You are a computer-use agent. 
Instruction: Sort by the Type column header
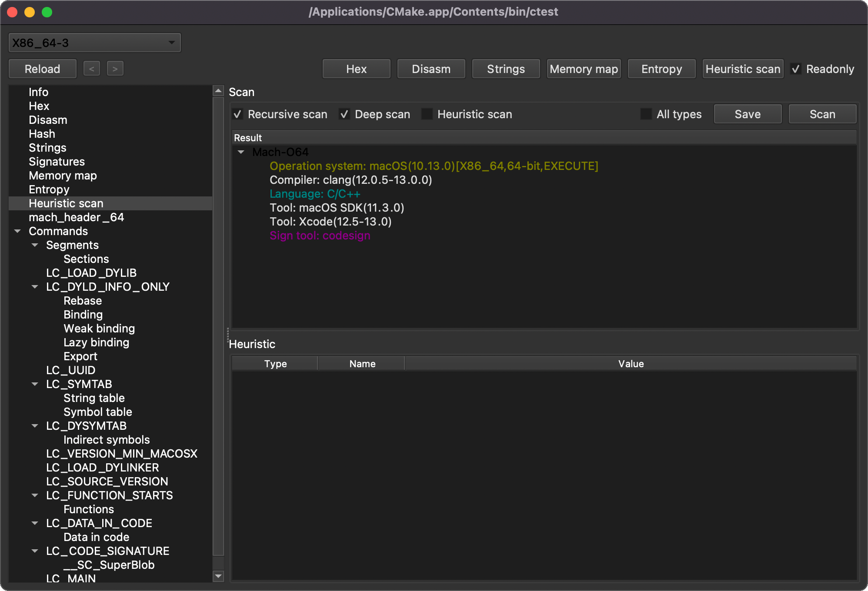click(x=275, y=364)
